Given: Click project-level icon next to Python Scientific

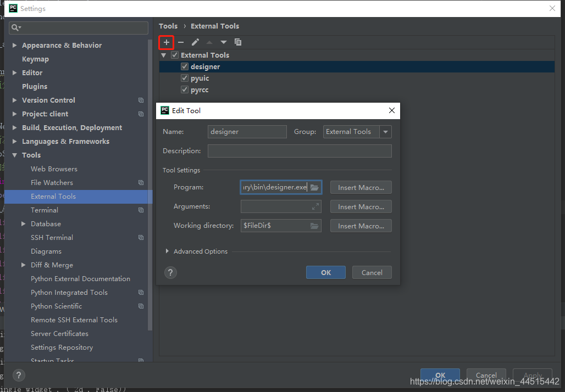Looking at the screenshot, I should pyautogui.click(x=141, y=306).
